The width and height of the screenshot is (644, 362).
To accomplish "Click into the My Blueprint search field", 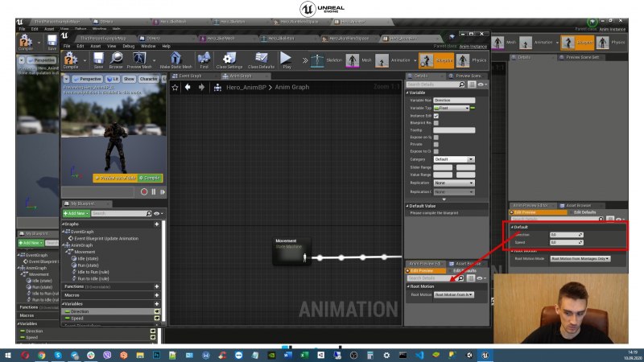I will click(122, 213).
